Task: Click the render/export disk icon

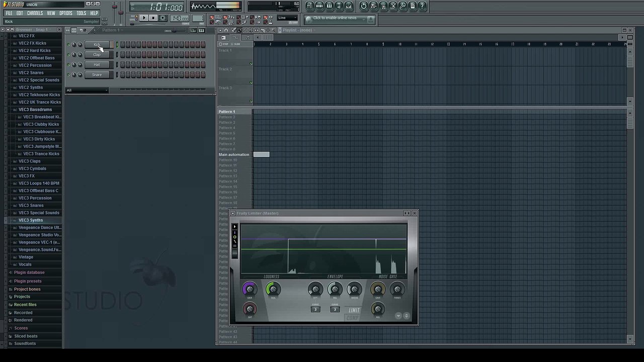Action: tap(383, 6)
